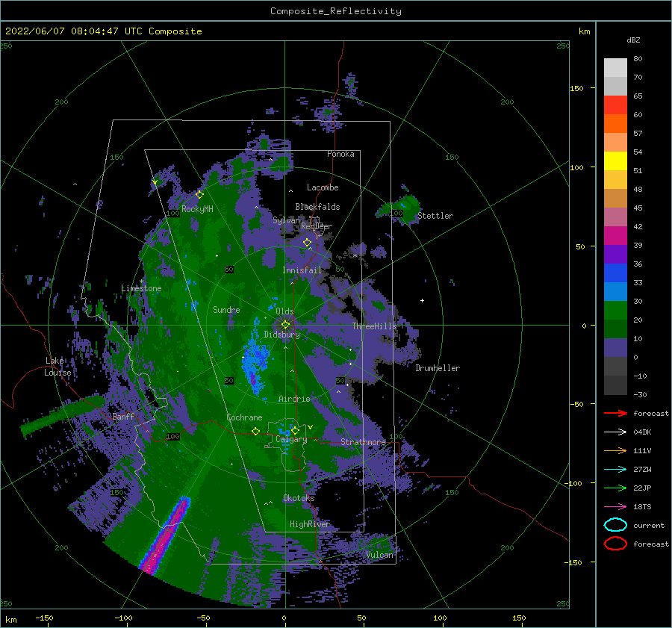The height and width of the screenshot is (628, 672).
Task: Click the Vulcan label
Action: [379, 555]
